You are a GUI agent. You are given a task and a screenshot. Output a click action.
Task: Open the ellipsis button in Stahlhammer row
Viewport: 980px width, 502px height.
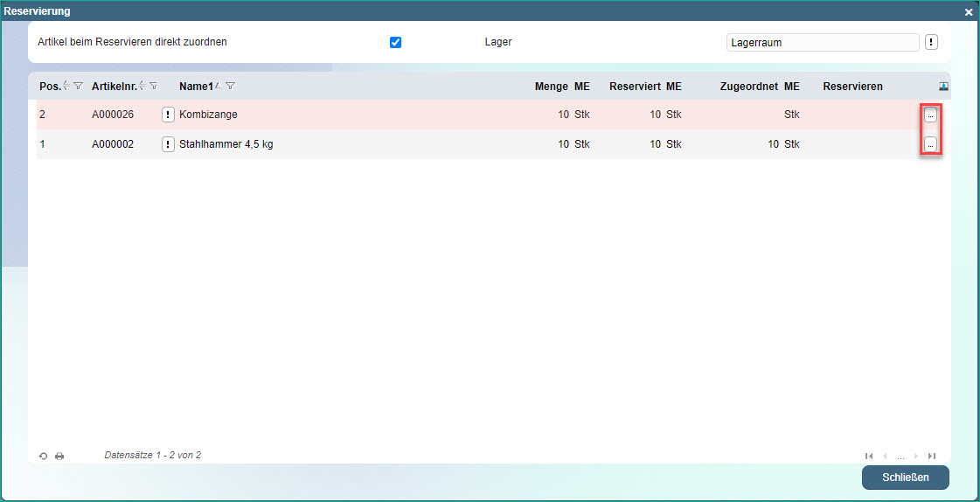(x=930, y=144)
